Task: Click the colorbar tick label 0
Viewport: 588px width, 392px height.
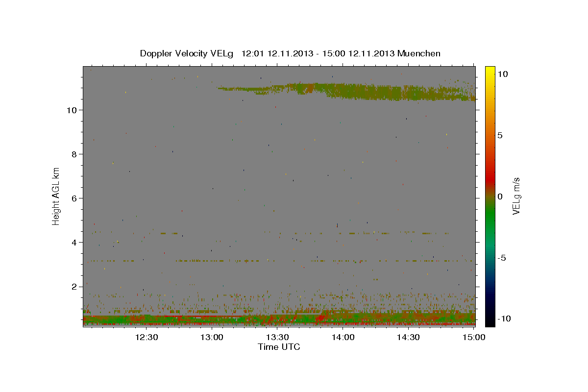Action: (500, 196)
